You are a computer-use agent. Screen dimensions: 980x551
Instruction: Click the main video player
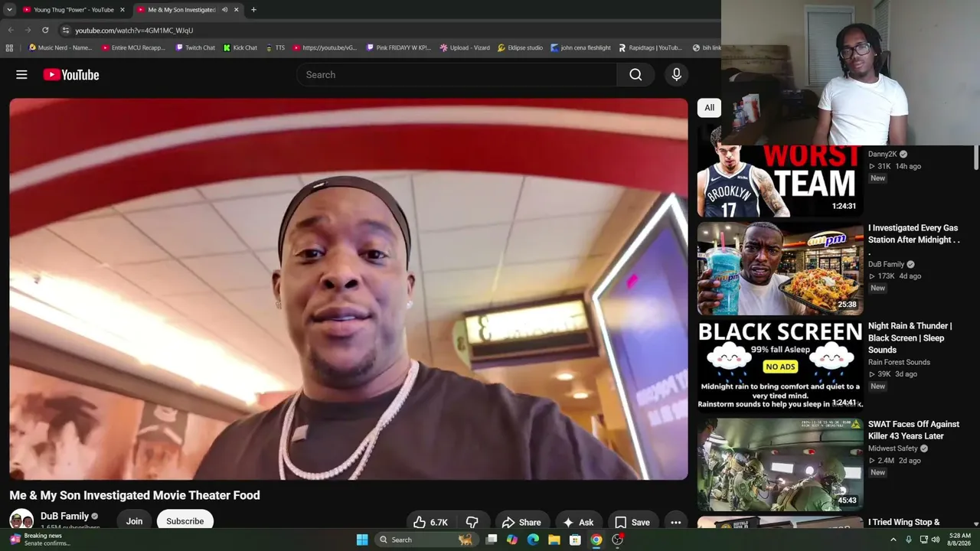(x=348, y=289)
